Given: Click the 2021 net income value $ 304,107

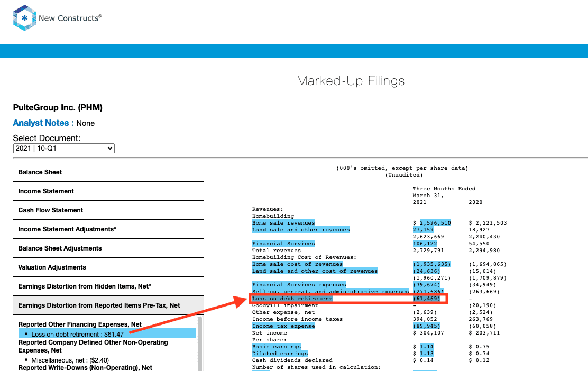Looking at the screenshot, I should (428, 333).
